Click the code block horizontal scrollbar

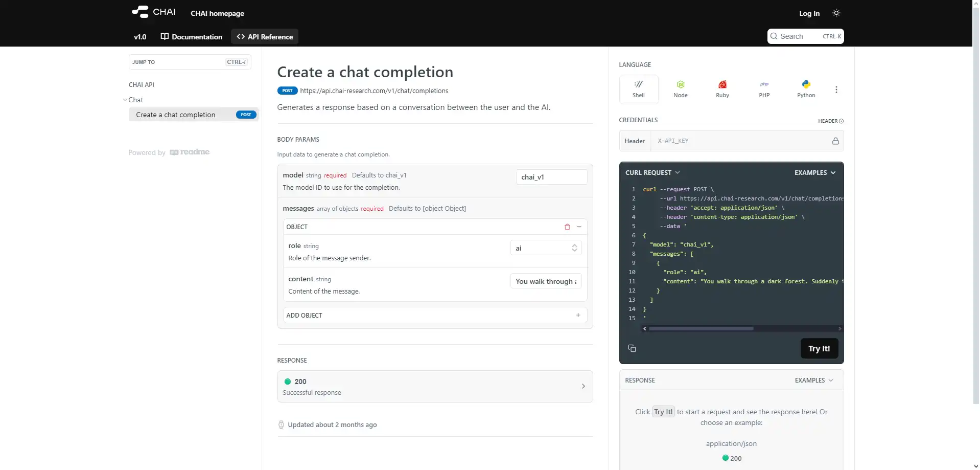(x=701, y=328)
